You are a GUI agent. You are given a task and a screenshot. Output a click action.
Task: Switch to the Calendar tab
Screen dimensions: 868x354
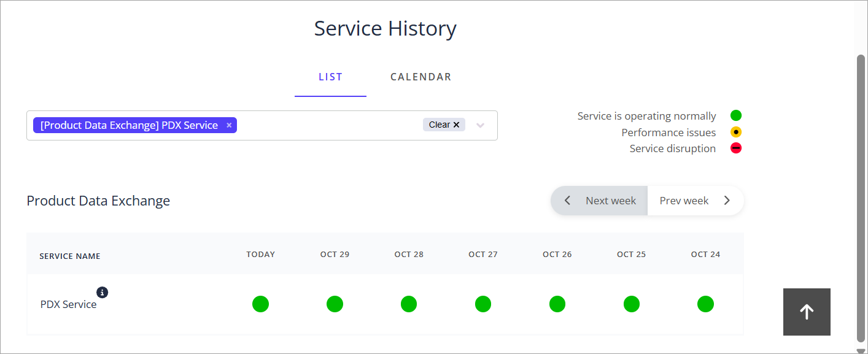tap(420, 77)
